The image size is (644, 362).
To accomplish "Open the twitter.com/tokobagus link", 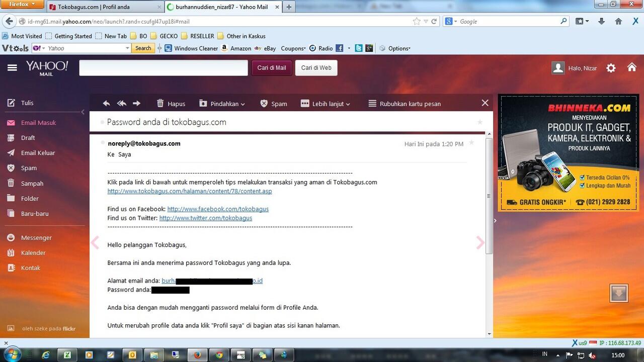I will (x=206, y=218).
